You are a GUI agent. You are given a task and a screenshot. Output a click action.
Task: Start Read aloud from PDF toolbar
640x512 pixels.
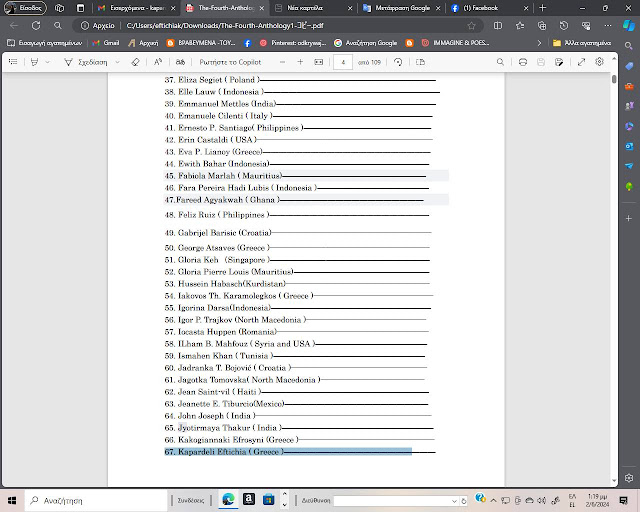158,62
